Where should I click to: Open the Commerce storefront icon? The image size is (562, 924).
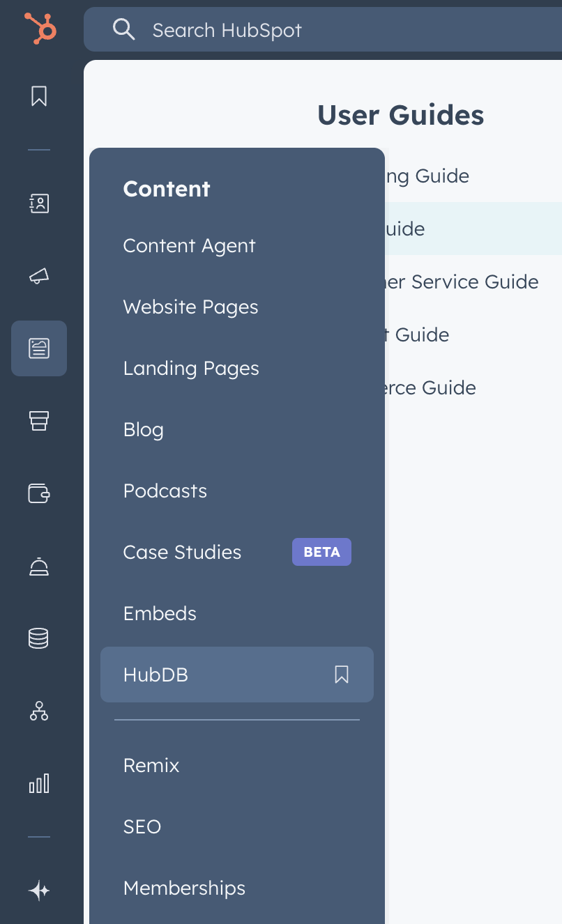pos(38,421)
